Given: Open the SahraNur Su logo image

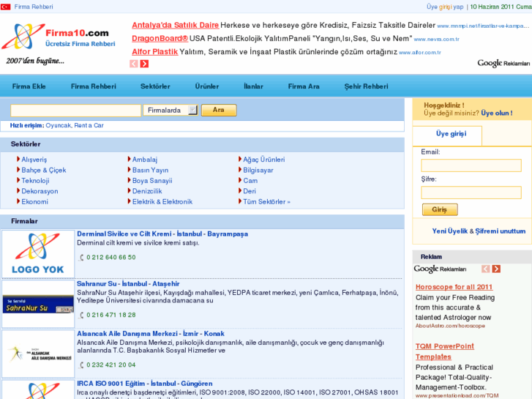Looking at the screenshot, I should pyautogui.click(x=38, y=304).
